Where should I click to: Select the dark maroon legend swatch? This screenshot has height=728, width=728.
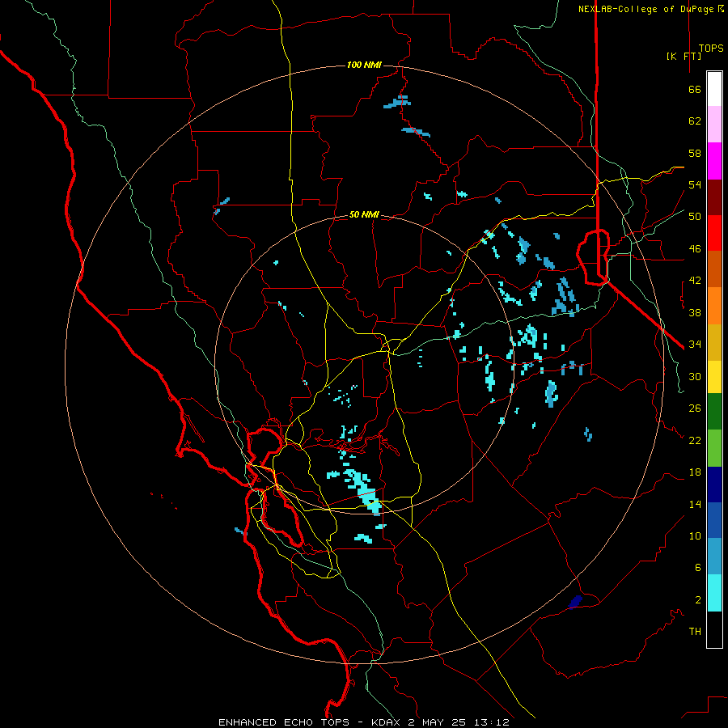714,197
